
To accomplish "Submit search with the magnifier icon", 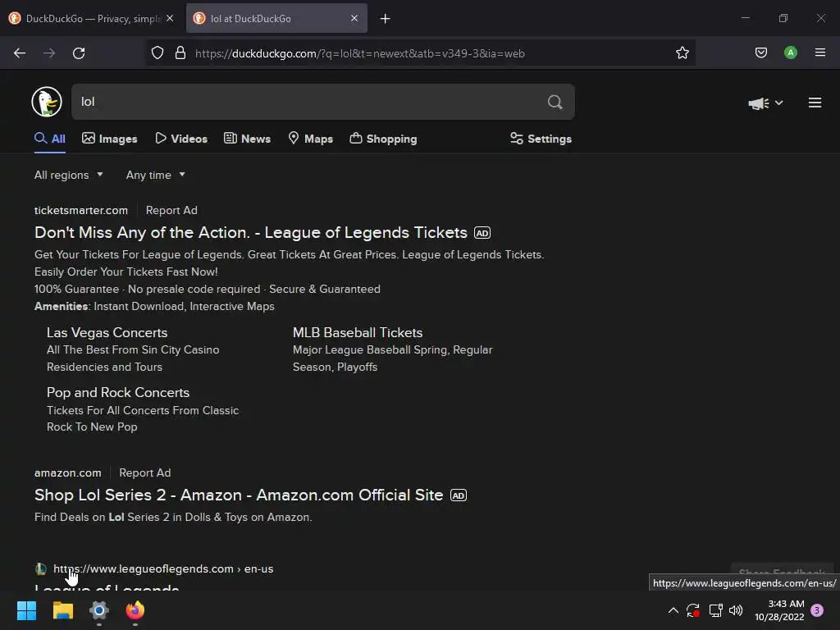I will [x=555, y=102].
